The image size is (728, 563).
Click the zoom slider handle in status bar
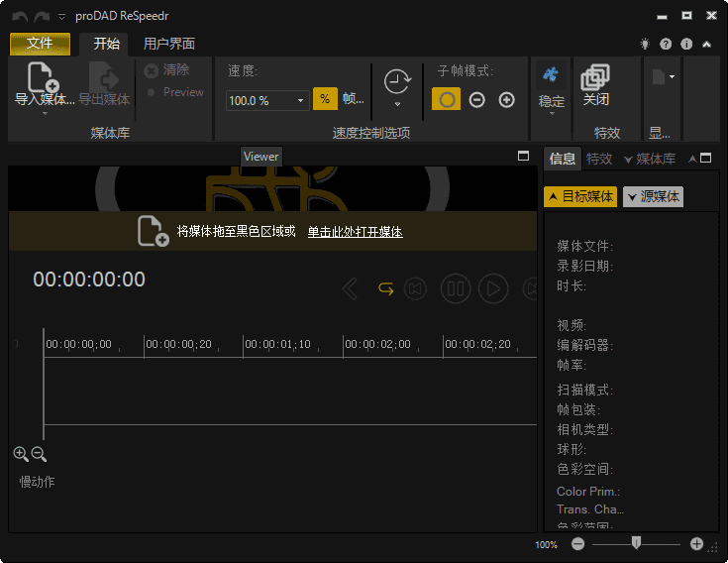pos(636,542)
